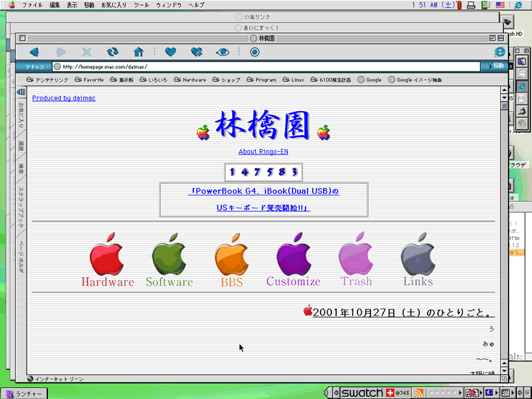Click the top scroll up arrow of page scrollbar
This screenshot has width=532, height=399.
pos(504,90)
